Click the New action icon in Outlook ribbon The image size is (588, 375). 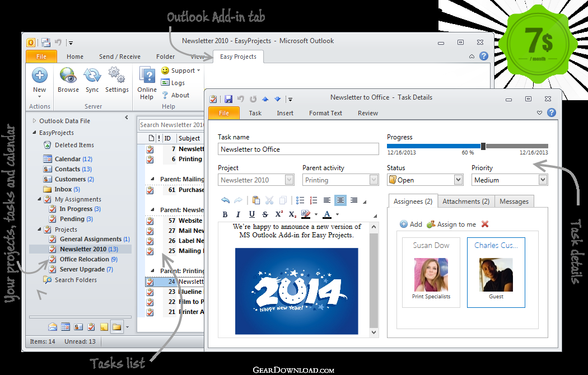click(39, 76)
